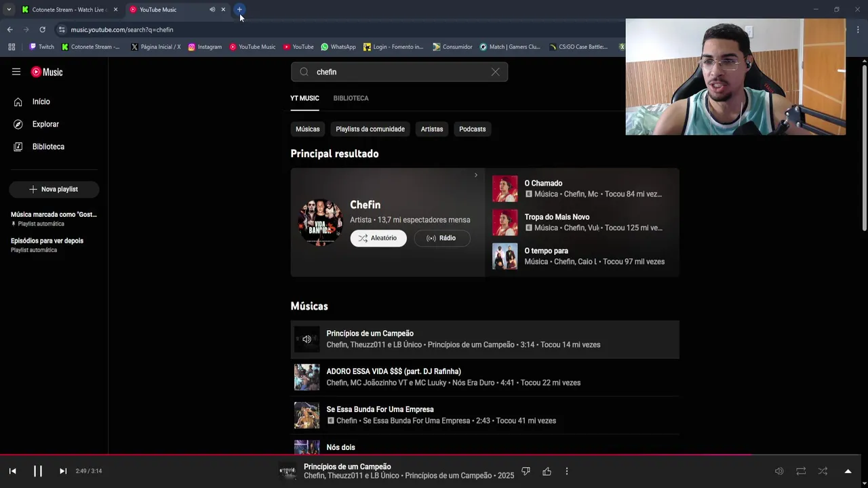Click the YouTube Music logo
868x488 pixels.
[47, 72]
